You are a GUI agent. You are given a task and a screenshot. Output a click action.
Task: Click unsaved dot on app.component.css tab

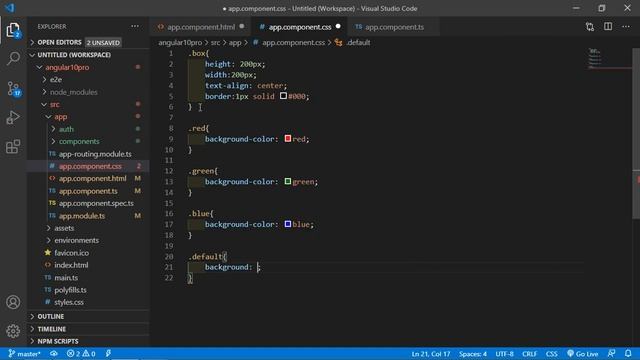338,27
